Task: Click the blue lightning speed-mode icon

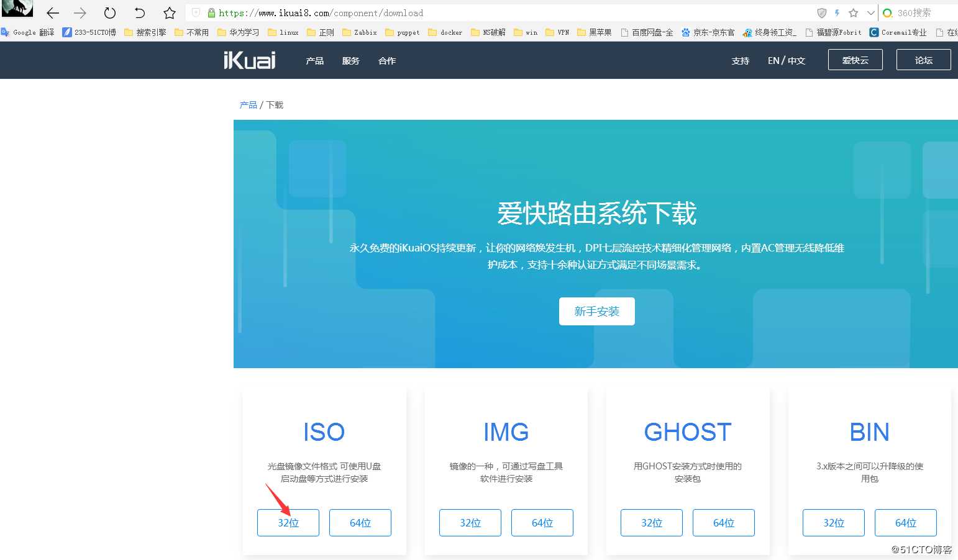Action: [x=837, y=13]
